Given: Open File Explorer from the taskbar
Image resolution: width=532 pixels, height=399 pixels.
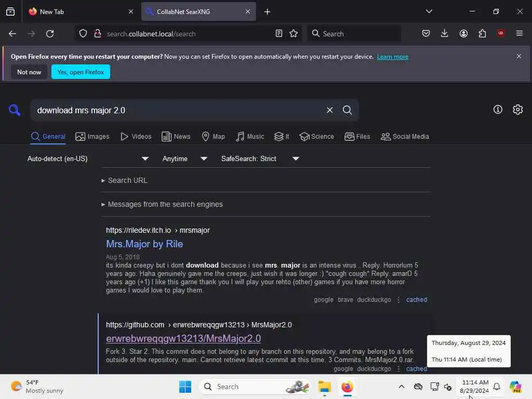Looking at the screenshot, I should [x=325, y=387].
